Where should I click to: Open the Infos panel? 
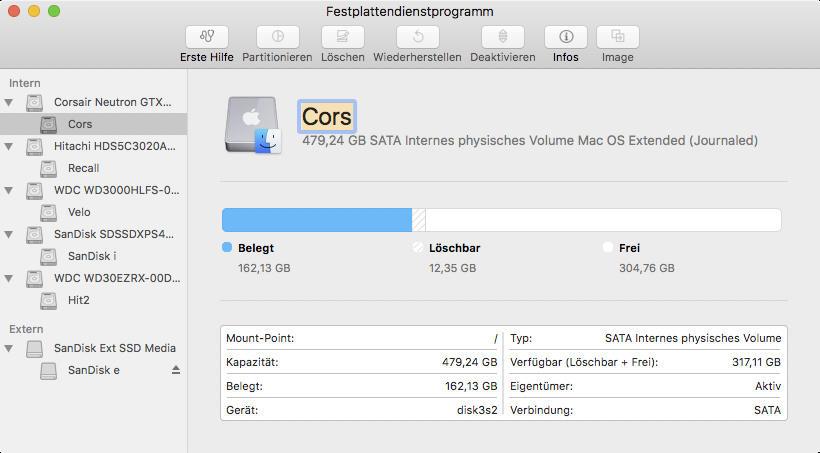coord(566,37)
